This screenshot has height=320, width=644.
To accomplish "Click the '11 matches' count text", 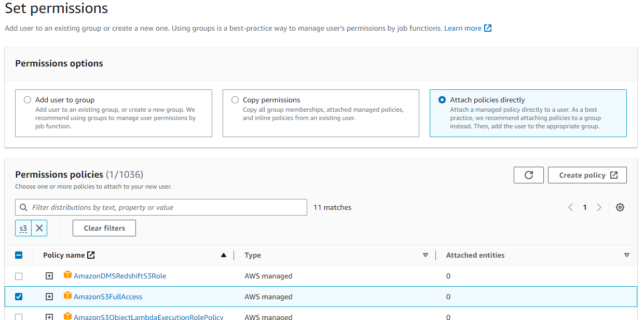I will (x=333, y=207).
